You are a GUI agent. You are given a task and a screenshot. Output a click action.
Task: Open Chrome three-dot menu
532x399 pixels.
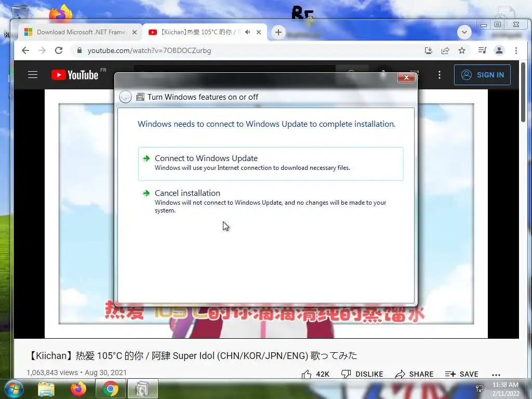(516, 50)
